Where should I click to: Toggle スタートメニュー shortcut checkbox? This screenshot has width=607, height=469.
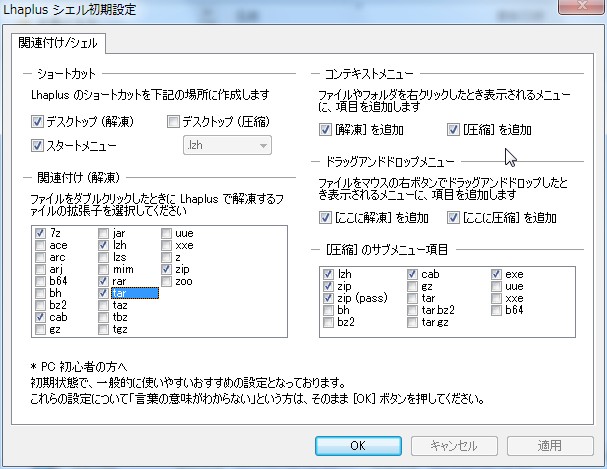(x=37, y=146)
